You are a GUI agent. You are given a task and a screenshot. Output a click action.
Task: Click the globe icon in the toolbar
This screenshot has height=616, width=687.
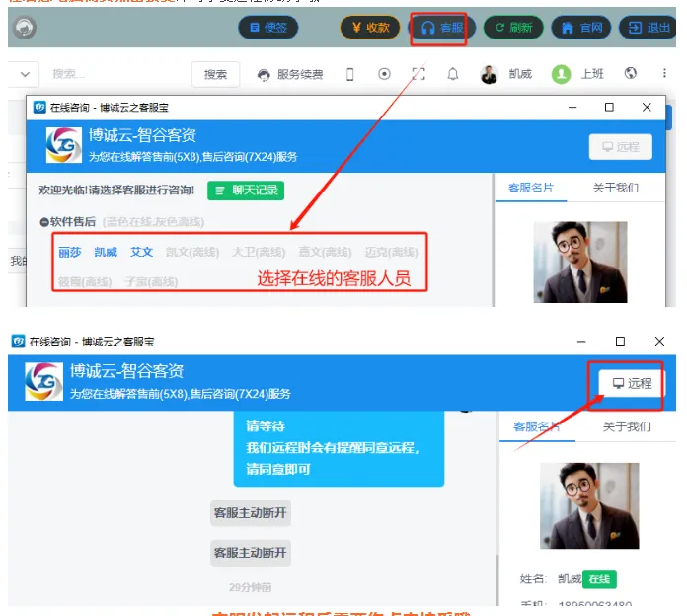click(631, 74)
